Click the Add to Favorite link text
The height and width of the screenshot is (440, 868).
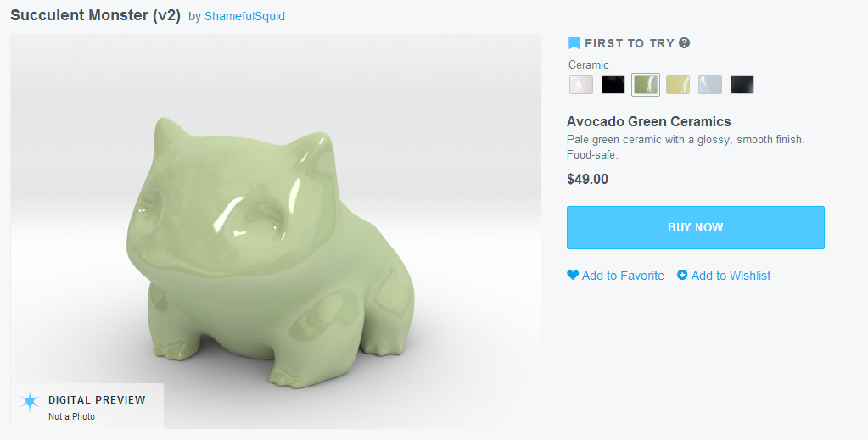click(623, 276)
